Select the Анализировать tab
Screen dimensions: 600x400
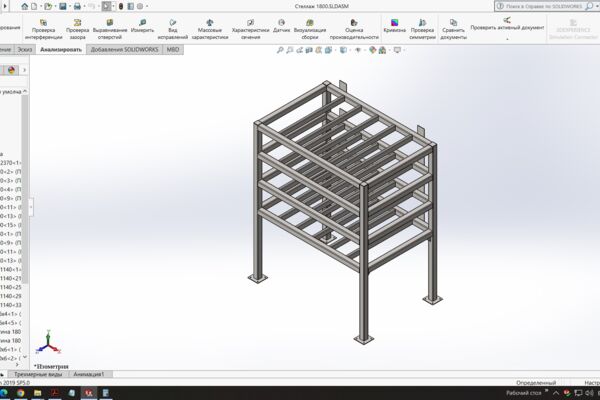click(61, 49)
